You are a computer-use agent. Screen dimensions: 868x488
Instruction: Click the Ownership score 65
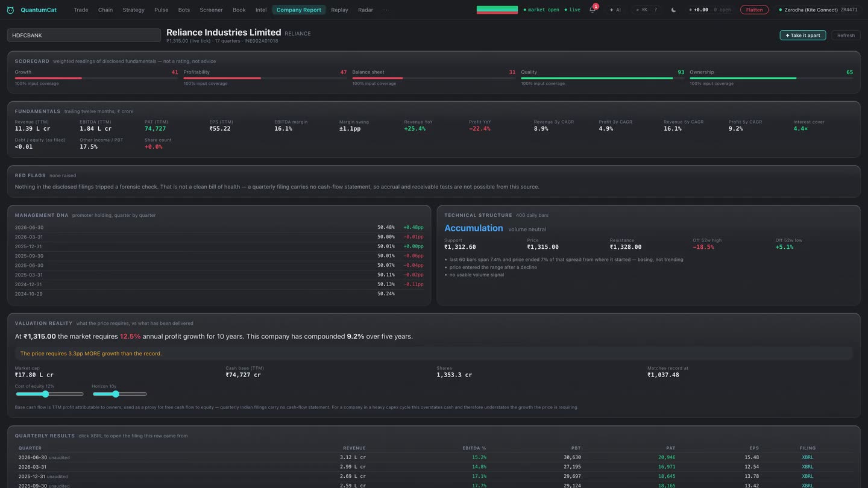[x=849, y=72]
